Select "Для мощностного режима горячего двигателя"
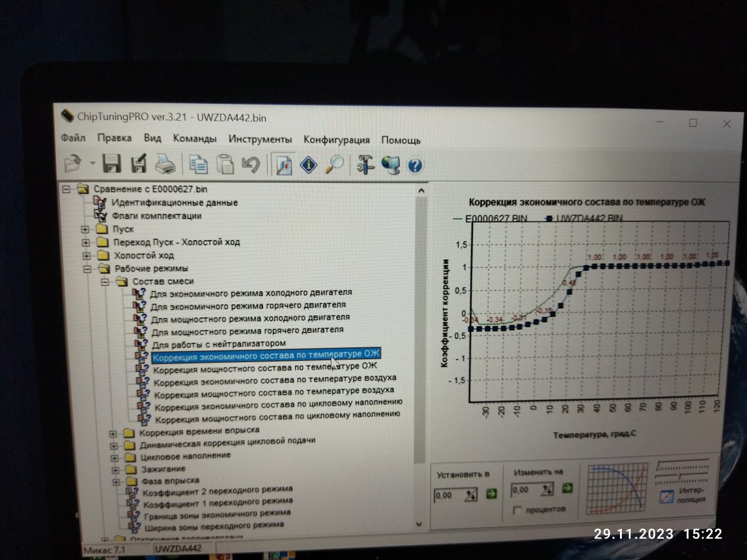This screenshot has height=560, width=747. [x=248, y=330]
